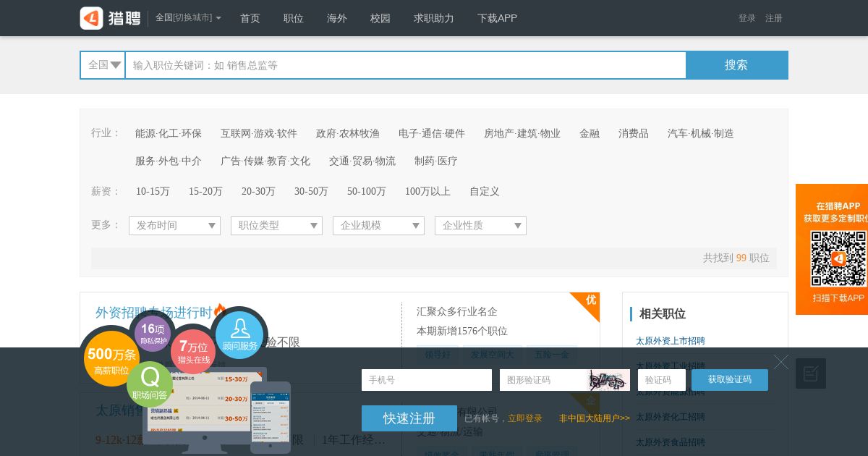Open the 全国[切换城市] city switcher
868x456 pixels.
pos(189,18)
